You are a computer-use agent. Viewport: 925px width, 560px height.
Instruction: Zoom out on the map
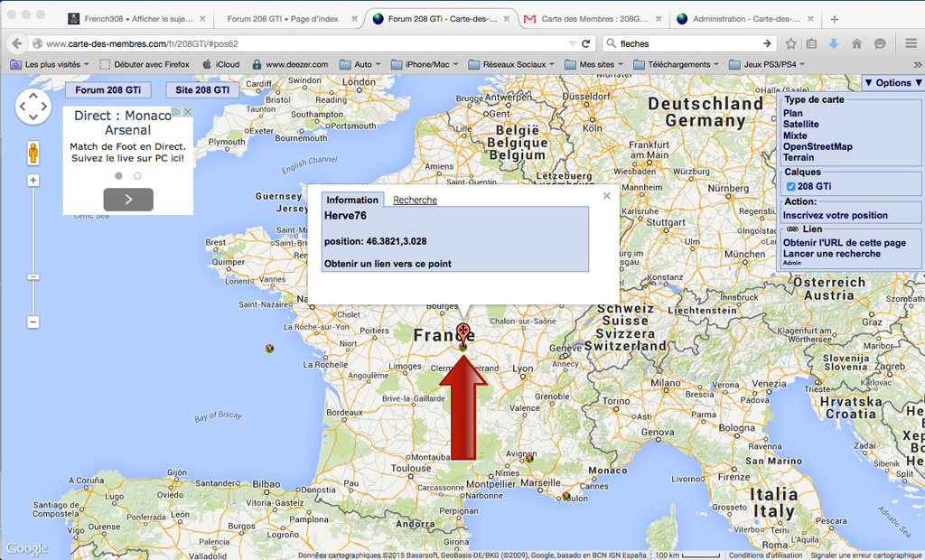(33, 322)
